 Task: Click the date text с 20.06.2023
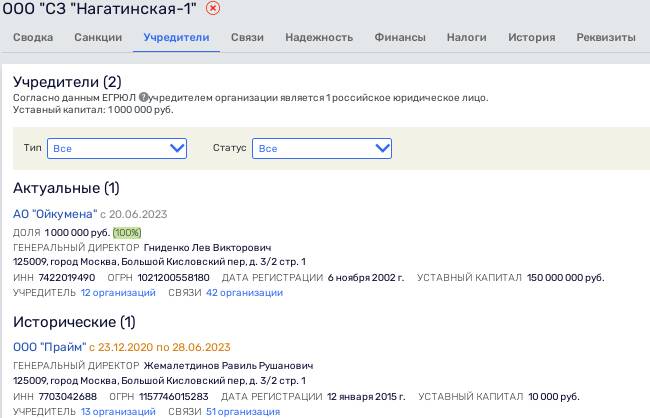pyautogui.click(x=133, y=214)
